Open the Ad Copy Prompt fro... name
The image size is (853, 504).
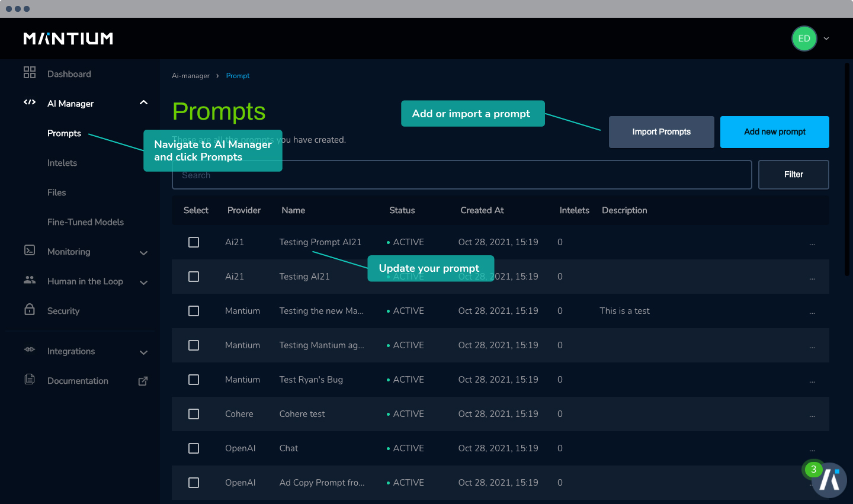coord(322,483)
